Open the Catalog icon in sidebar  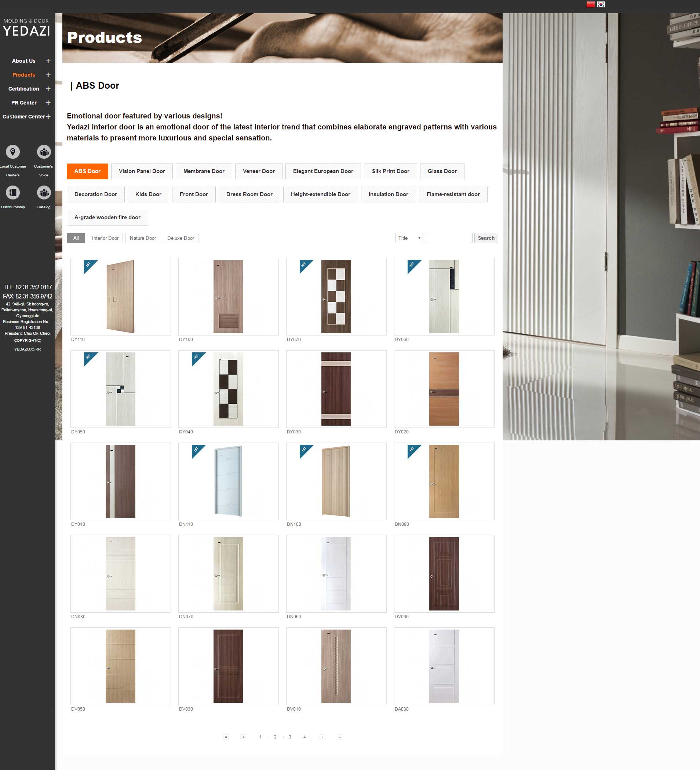[44, 192]
